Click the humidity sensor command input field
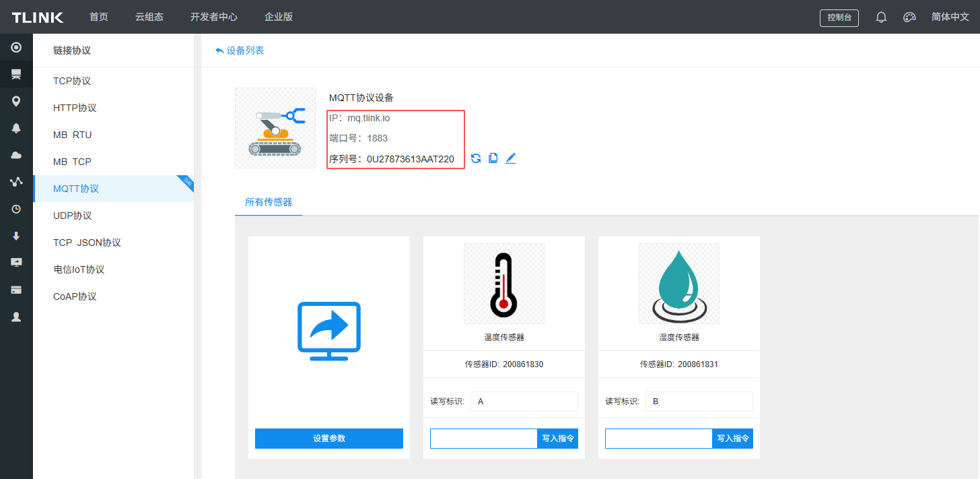980x479 pixels. (658, 439)
